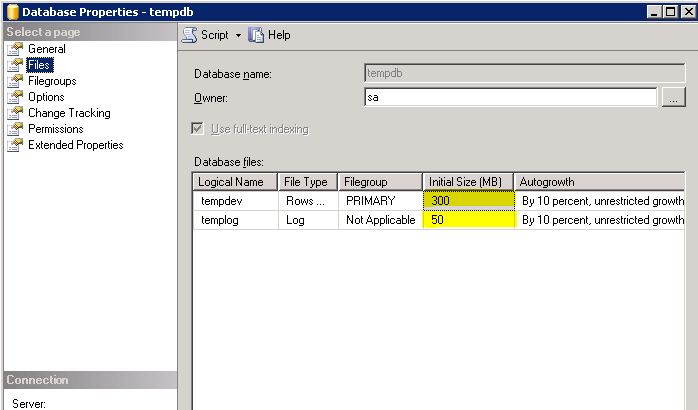Open the Permissions page
698x410 pixels.
coord(56,129)
